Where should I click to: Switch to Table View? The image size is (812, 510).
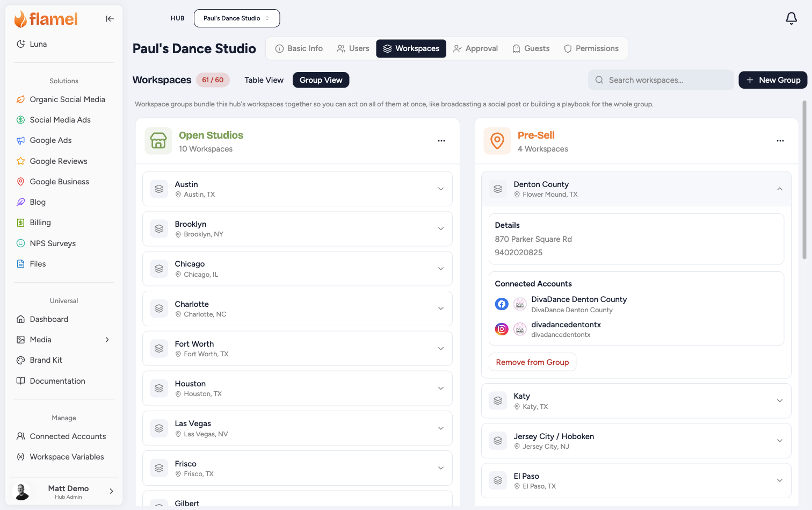pos(264,80)
